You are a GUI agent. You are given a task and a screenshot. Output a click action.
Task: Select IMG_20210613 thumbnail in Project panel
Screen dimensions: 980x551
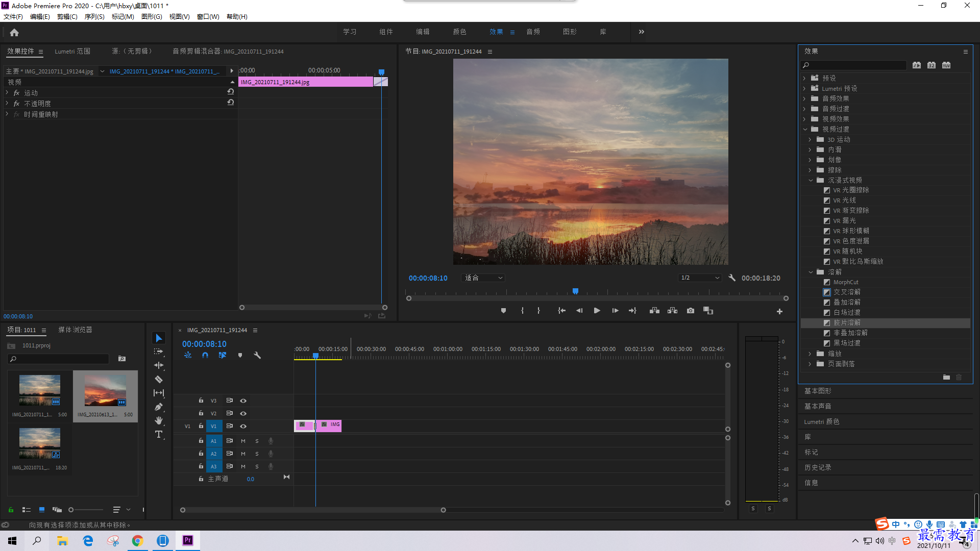point(105,391)
